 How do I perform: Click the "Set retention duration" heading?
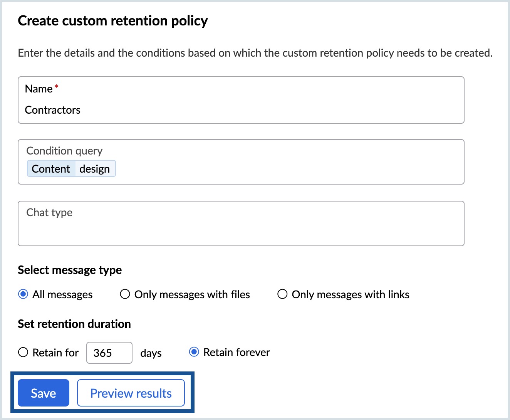point(74,324)
